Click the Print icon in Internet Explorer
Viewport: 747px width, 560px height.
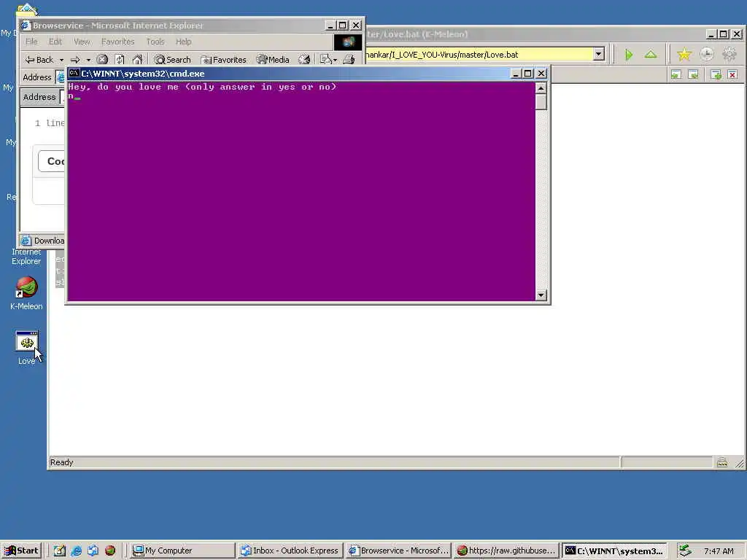tap(349, 60)
